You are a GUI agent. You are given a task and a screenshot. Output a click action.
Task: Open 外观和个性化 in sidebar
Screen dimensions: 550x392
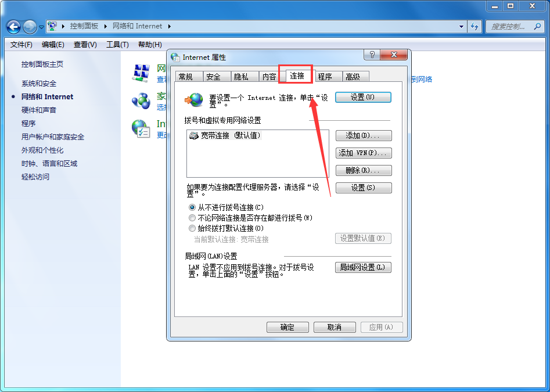click(x=42, y=150)
